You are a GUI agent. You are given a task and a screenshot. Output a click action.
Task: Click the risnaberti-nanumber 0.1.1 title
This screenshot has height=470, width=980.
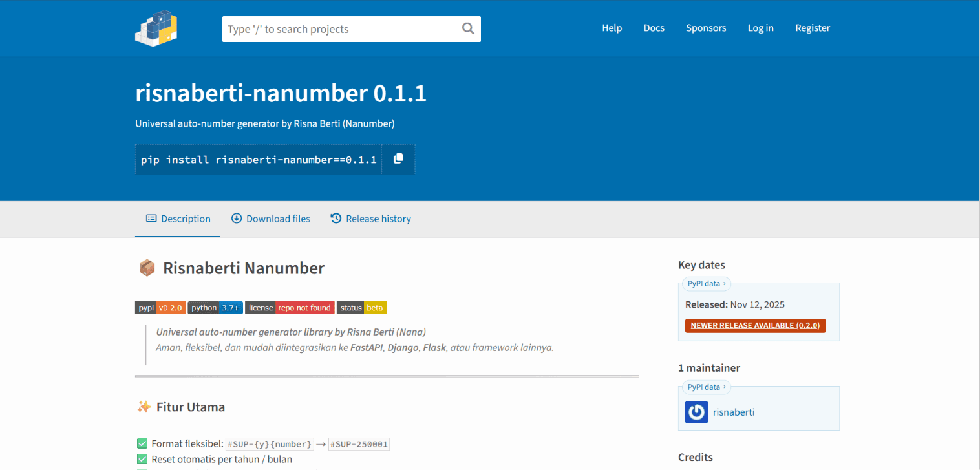click(x=281, y=94)
